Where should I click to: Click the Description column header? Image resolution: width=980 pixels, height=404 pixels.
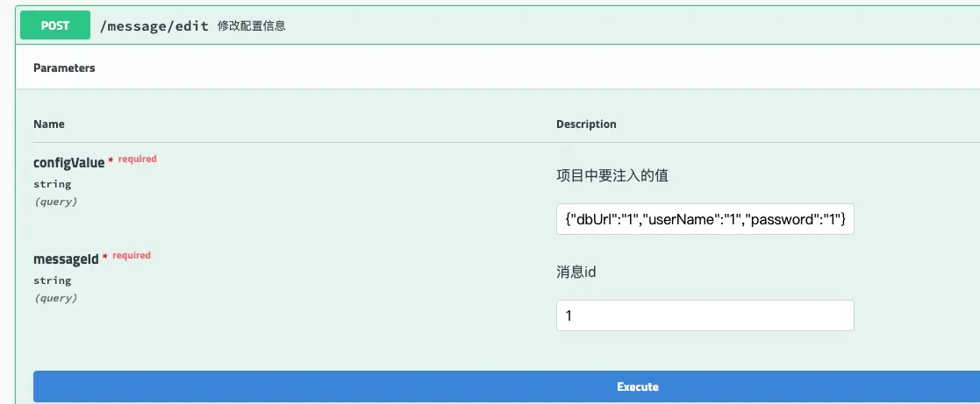point(586,124)
